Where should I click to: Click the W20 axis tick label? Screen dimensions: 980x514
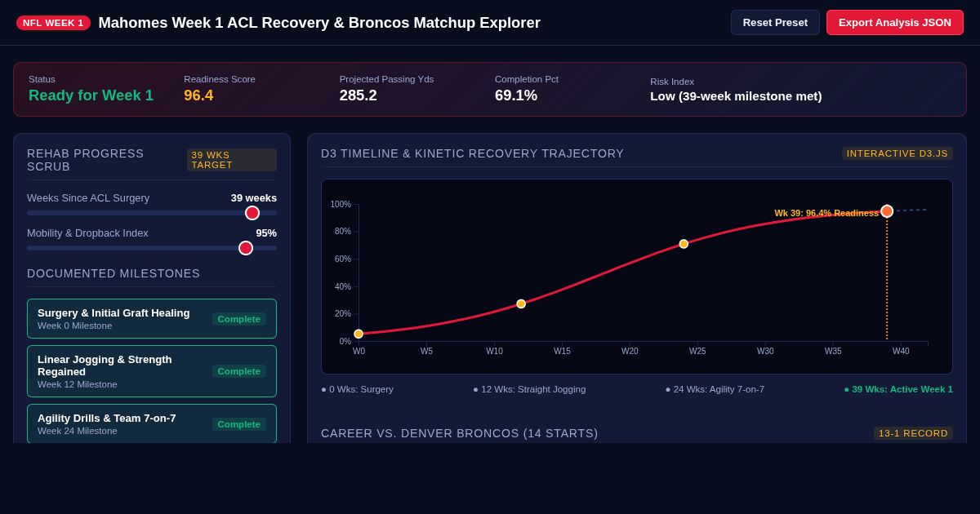(x=630, y=351)
